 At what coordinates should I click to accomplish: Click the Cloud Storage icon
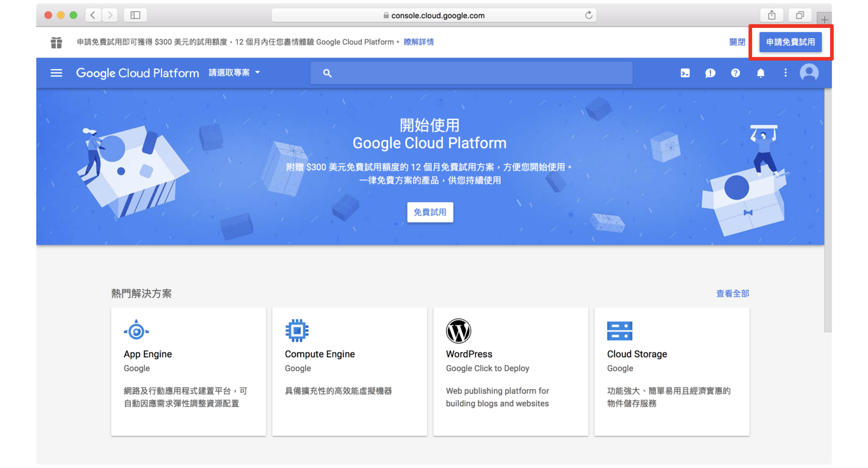(619, 331)
